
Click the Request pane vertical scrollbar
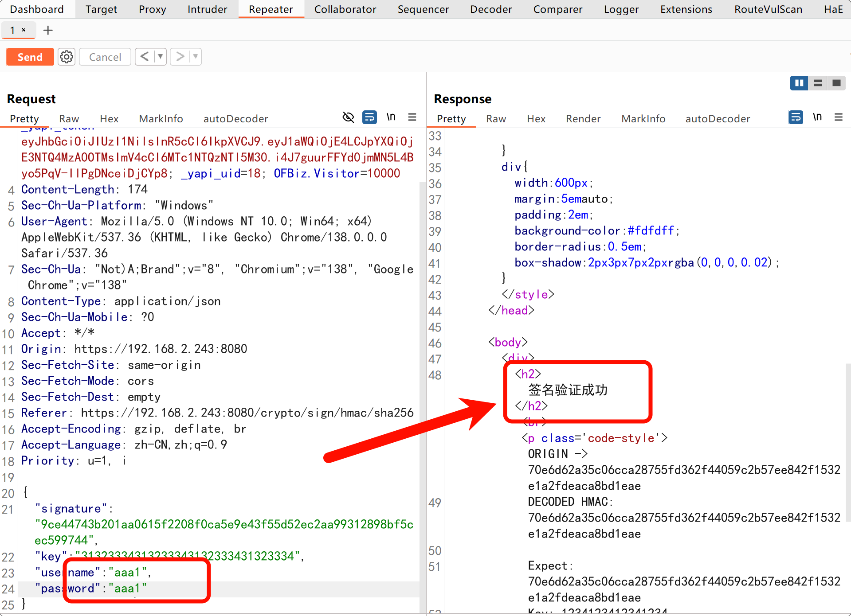422,355
